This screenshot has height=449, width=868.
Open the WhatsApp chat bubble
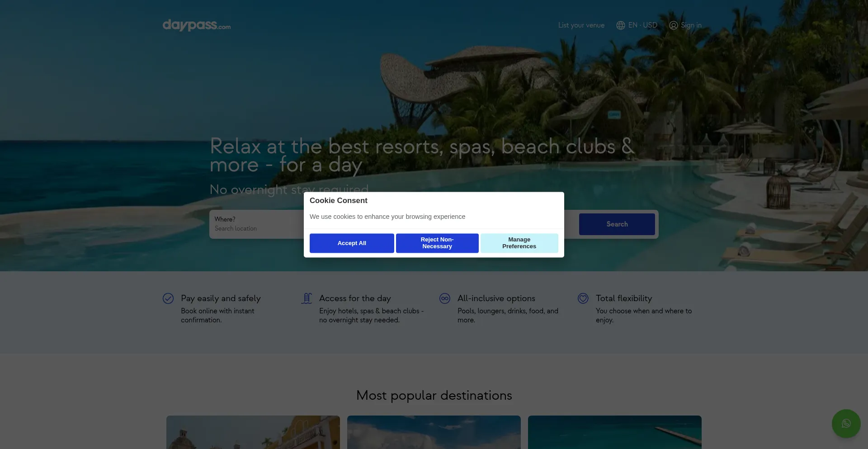point(846,424)
